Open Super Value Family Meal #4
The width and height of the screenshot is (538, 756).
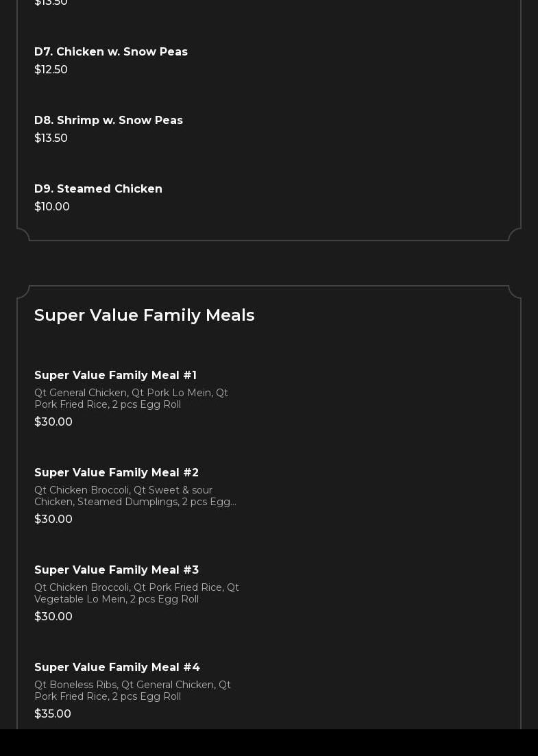pos(117,668)
